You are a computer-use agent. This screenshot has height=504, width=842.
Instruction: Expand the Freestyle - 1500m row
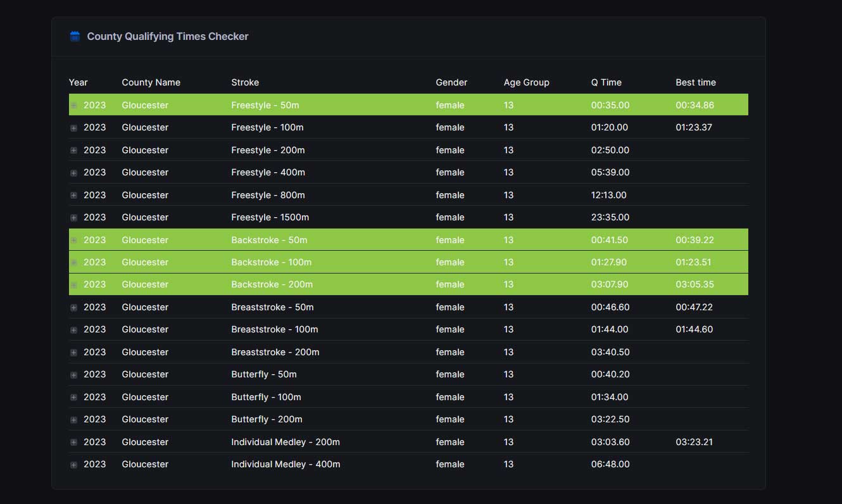click(x=73, y=218)
